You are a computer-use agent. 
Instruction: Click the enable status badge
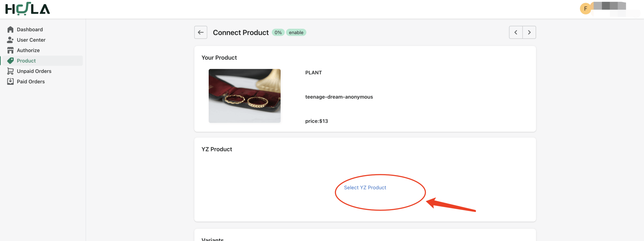(296, 33)
